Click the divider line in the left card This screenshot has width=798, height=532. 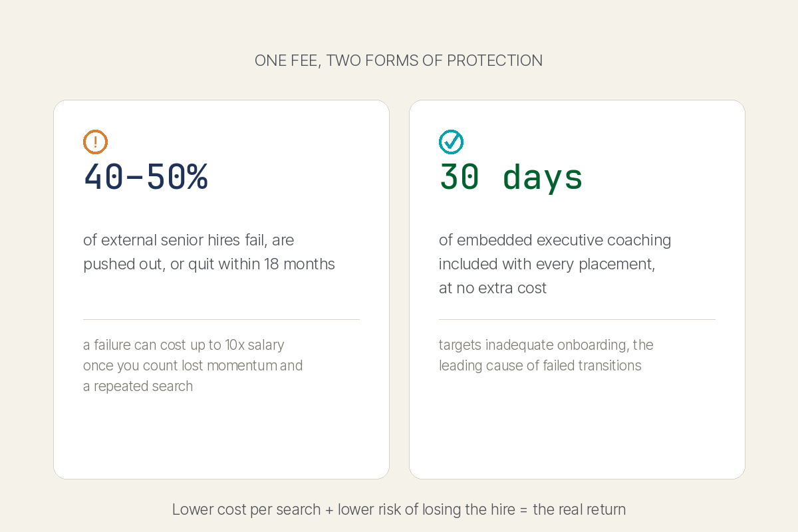[221, 319]
